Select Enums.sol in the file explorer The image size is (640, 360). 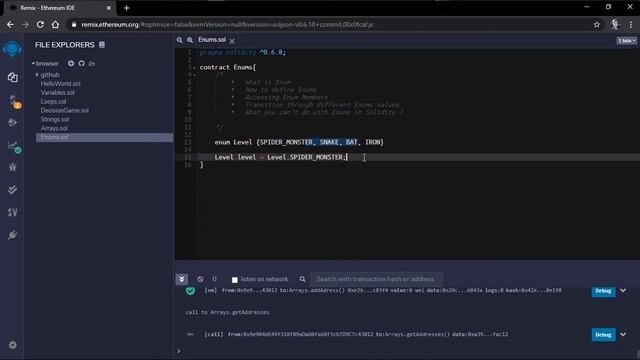104,137
